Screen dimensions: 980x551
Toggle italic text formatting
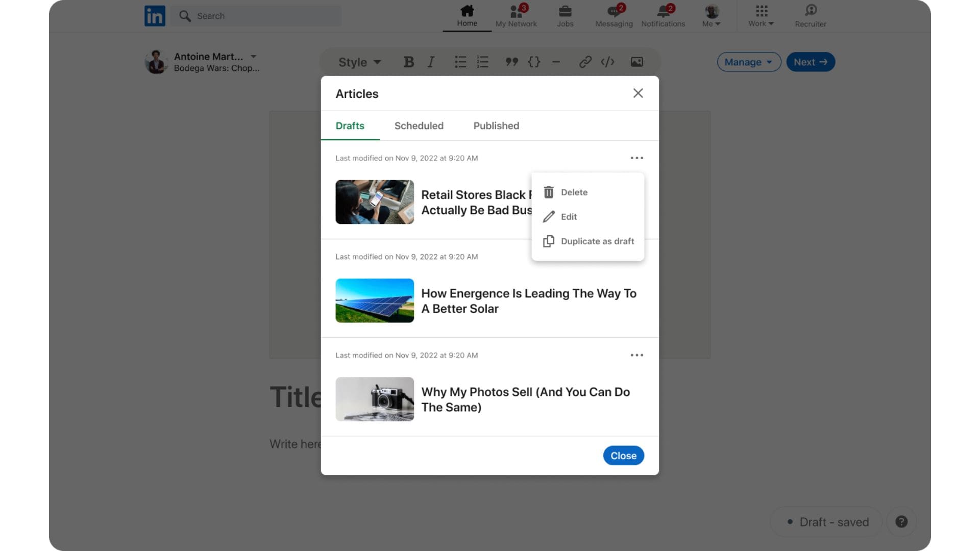coord(431,62)
